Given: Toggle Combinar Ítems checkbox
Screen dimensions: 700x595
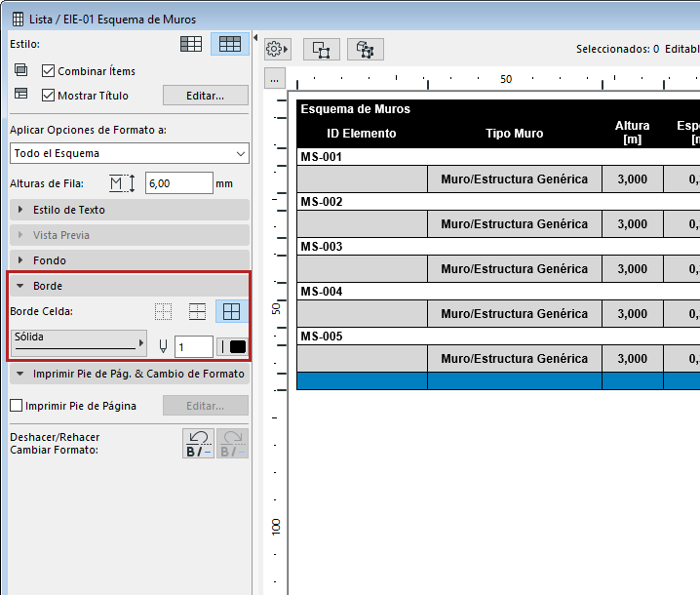Looking at the screenshot, I should click(x=48, y=70).
